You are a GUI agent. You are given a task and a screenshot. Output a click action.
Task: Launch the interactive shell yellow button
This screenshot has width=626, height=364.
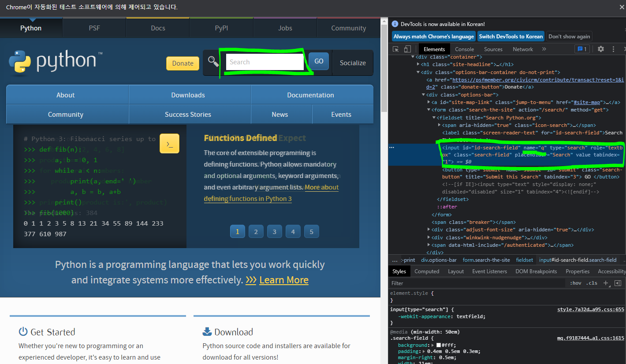point(169,144)
